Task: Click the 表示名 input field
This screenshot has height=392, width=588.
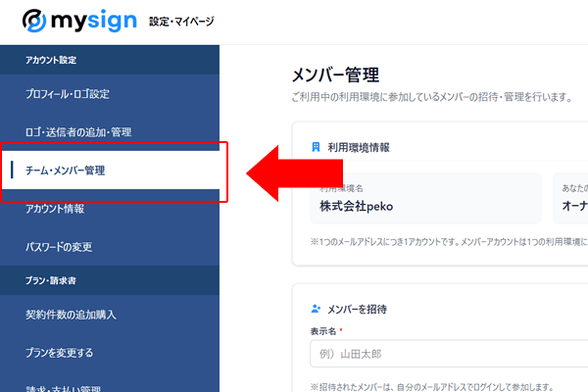Action: [449, 354]
